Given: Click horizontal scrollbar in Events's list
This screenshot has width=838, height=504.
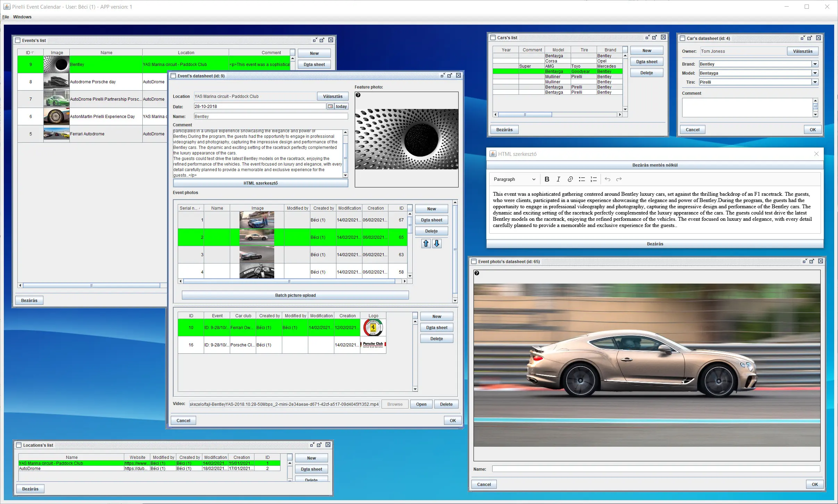Looking at the screenshot, I should click(x=92, y=285).
